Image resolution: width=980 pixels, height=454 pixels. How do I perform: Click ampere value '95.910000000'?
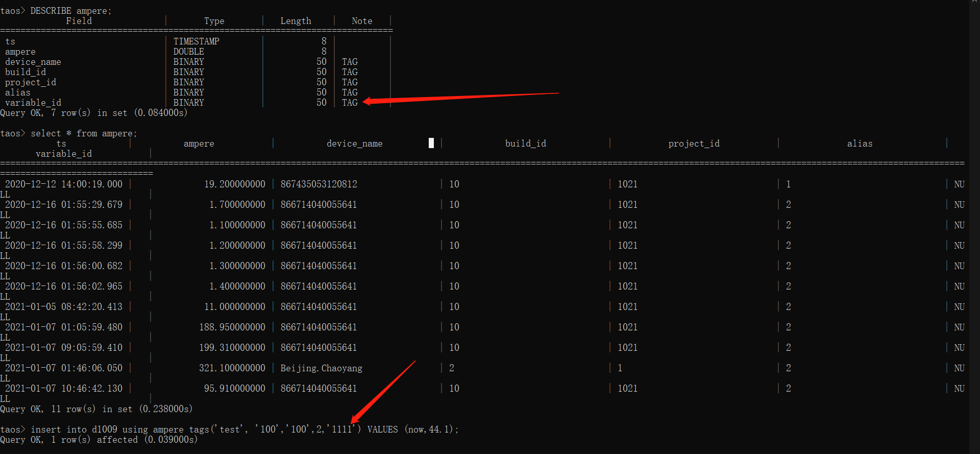(x=235, y=389)
